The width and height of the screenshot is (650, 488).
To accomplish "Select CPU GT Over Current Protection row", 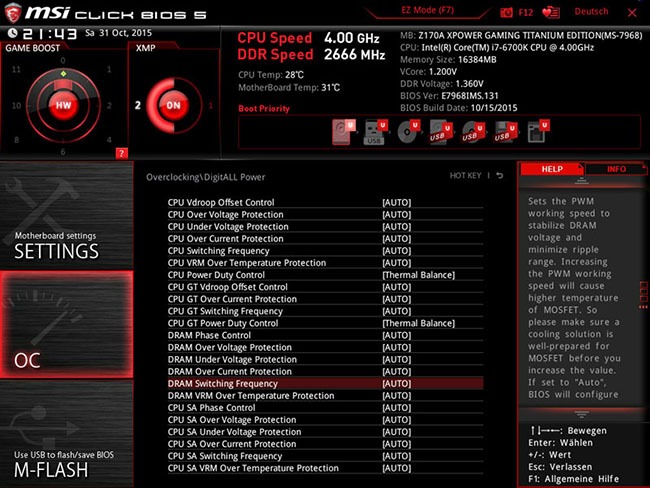I will [325, 299].
